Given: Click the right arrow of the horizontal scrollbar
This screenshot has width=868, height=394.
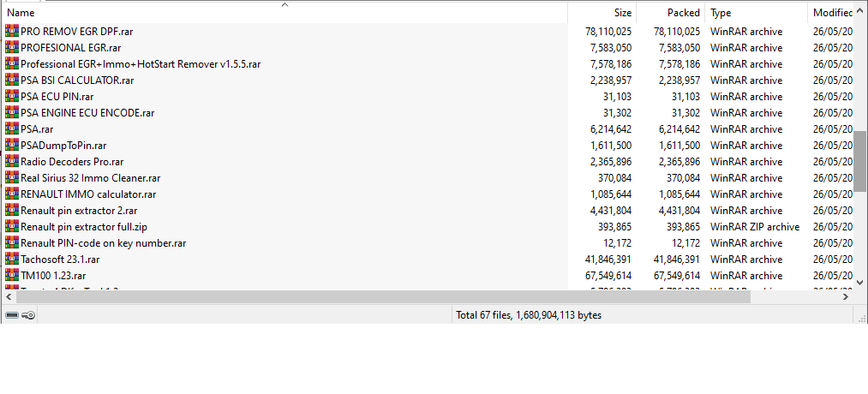Looking at the screenshot, I should (846, 297).
